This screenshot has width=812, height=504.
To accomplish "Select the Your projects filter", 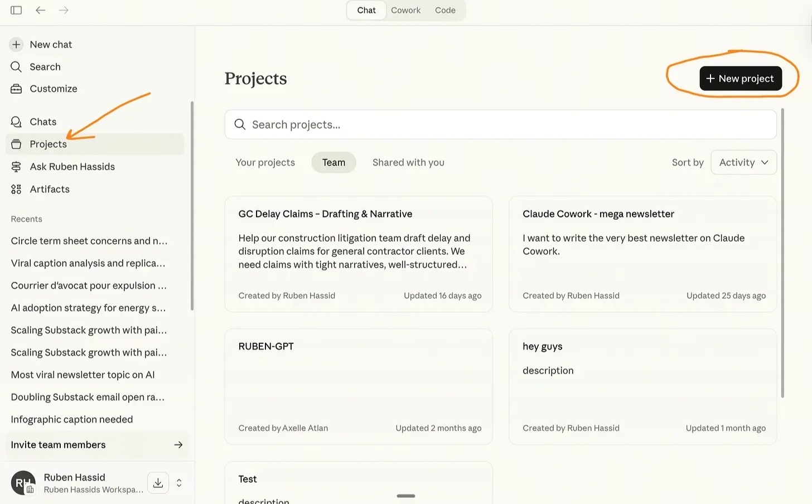I will (265, 162).
